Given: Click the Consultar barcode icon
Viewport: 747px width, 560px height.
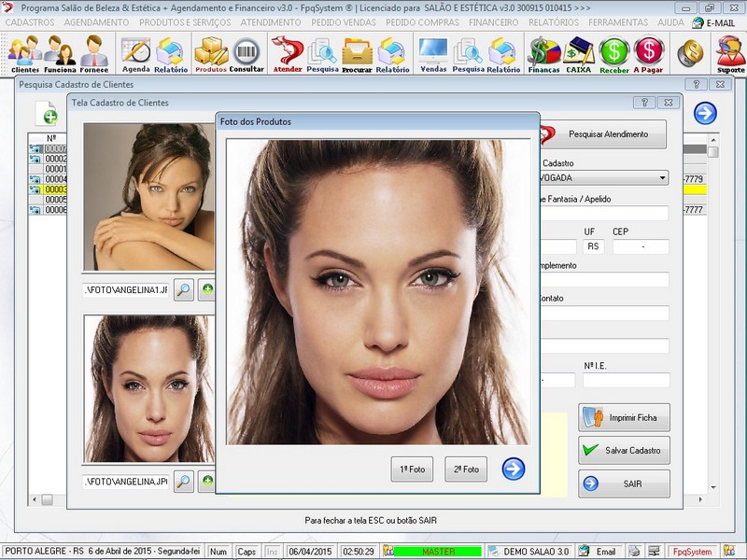Looking at the screenshot, I should click(x=247, y=54).
